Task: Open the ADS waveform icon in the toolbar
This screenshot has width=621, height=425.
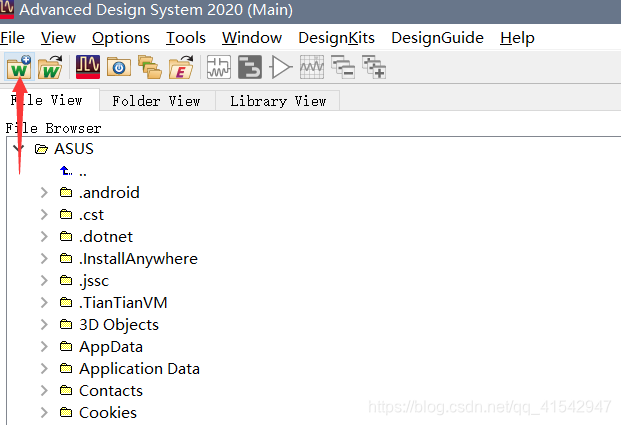Action: click(88, 67)
